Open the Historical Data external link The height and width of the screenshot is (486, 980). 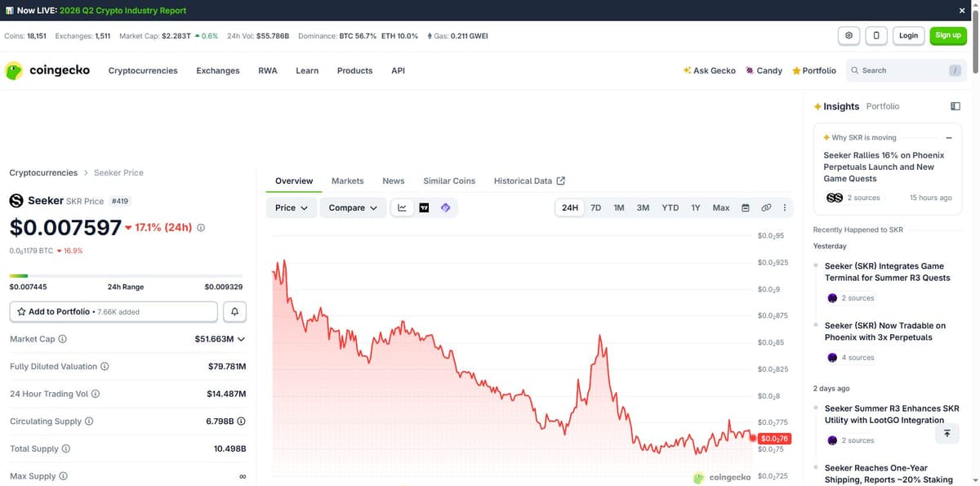529,181
